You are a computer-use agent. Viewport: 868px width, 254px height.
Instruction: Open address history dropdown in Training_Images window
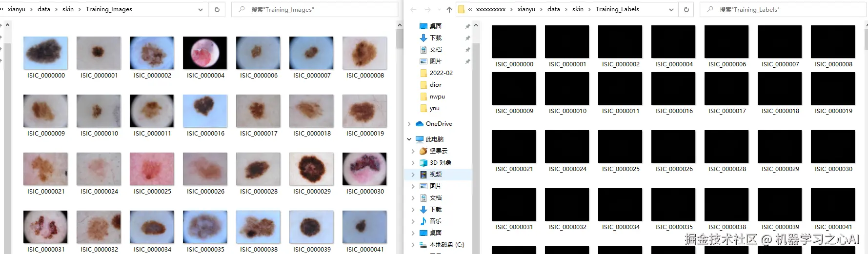[x=201, y=9]
